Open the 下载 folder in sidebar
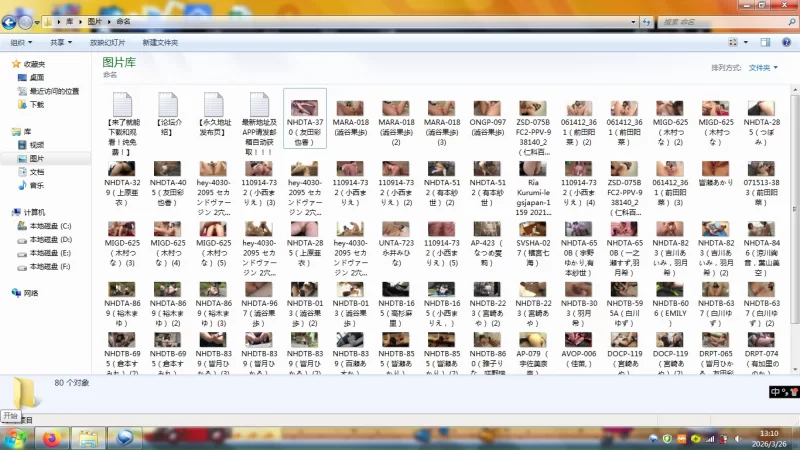800x450 pixels. (36, 104)
